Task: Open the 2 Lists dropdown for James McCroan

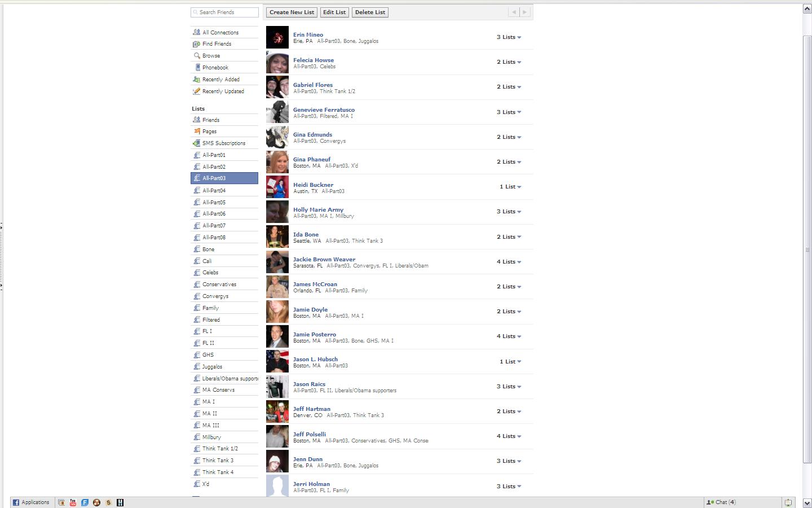Action: pos(509,287)
